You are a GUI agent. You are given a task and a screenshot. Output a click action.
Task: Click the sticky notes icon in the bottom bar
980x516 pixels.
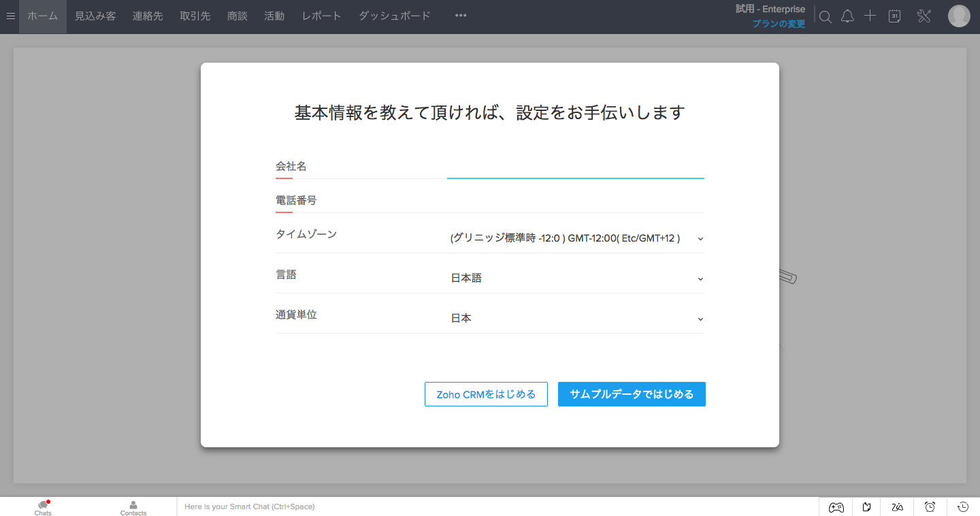coord(867,507)
